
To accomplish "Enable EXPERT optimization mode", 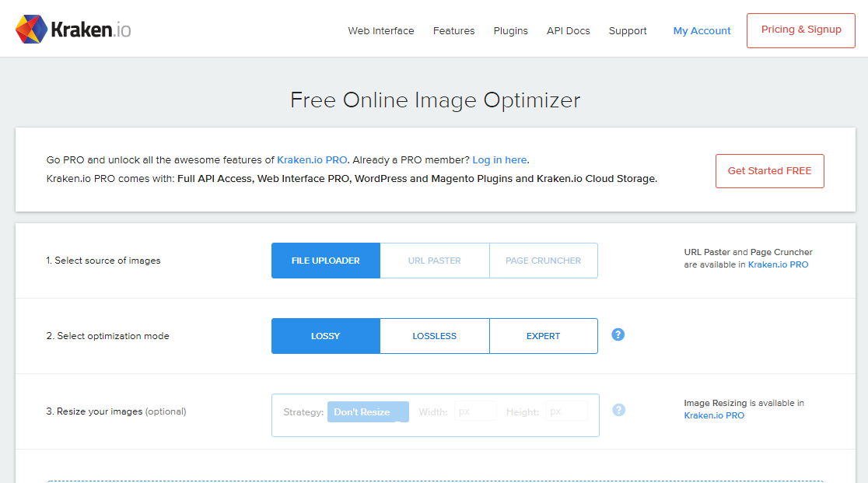I will (543, 335).
